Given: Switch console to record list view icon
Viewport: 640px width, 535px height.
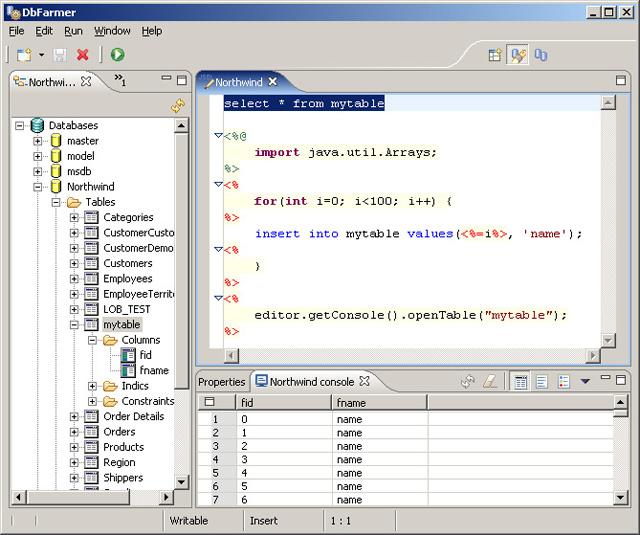Looking at the screenshot, I should coord(563,382).
